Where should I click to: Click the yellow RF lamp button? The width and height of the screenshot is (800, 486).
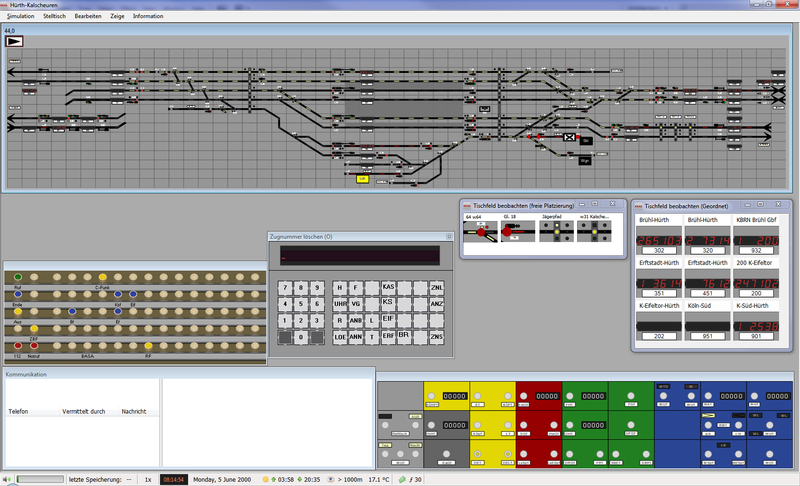tap(149, 345)
